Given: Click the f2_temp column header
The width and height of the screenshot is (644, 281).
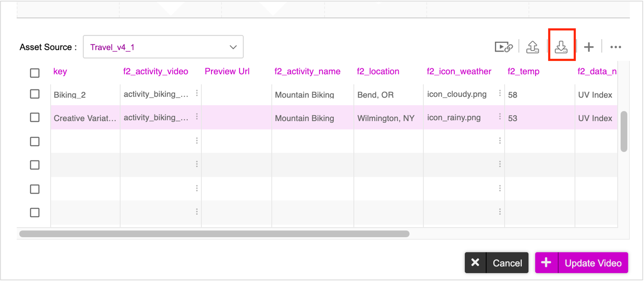Looking at the screenshot, I should coord(523,71).
